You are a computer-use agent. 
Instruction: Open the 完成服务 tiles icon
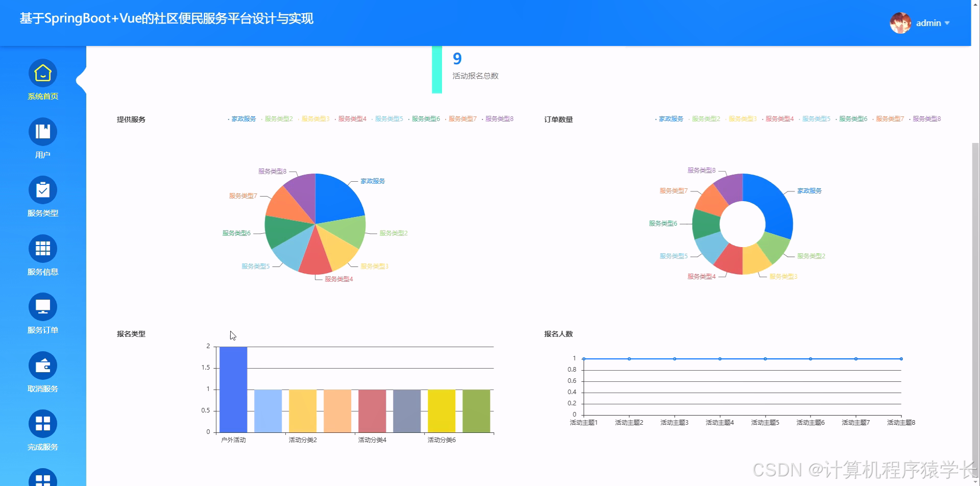(x=43, y=424)
